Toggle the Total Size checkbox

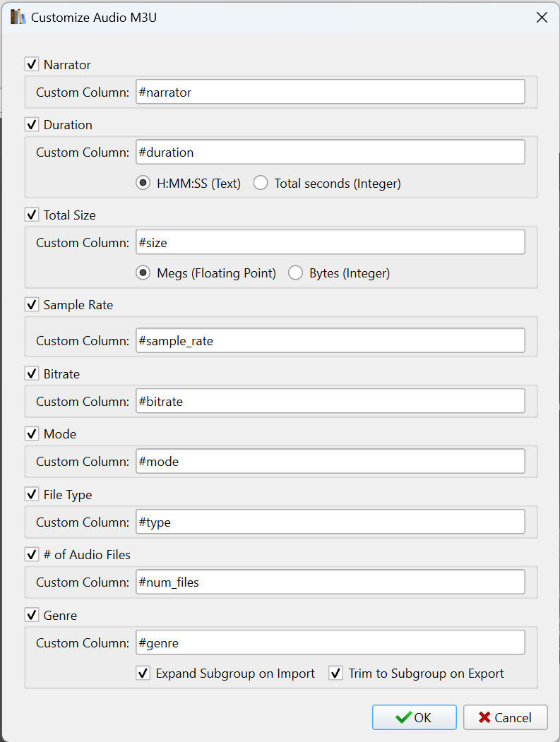pos(32,215)
